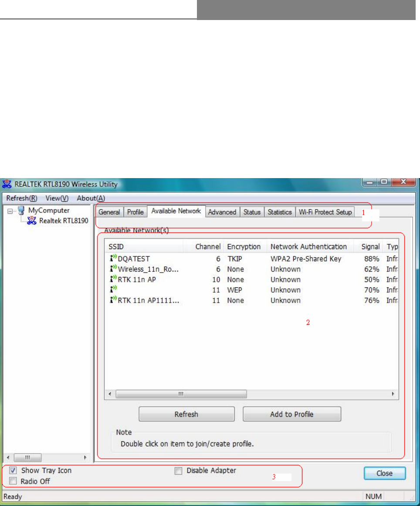This screenshot has height=506, width=420.
Task: Click the MyComputer icon in tree
Action: (x=21, y=210)
